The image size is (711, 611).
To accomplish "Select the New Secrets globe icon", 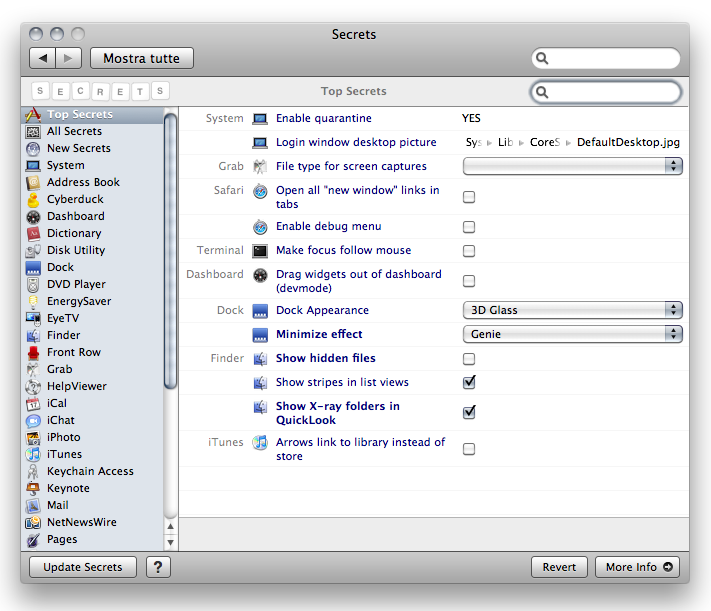I will click(33, 148).
